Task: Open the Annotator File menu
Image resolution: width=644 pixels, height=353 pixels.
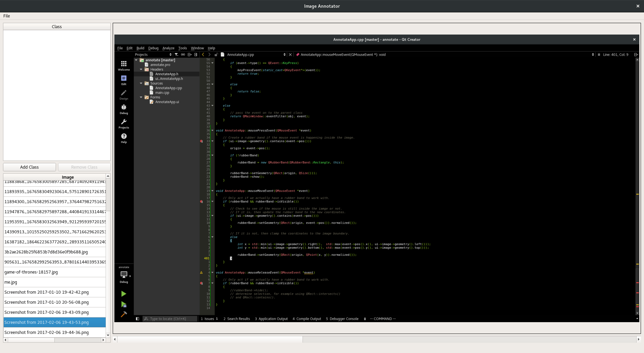Action: click(x=7, y=16)
